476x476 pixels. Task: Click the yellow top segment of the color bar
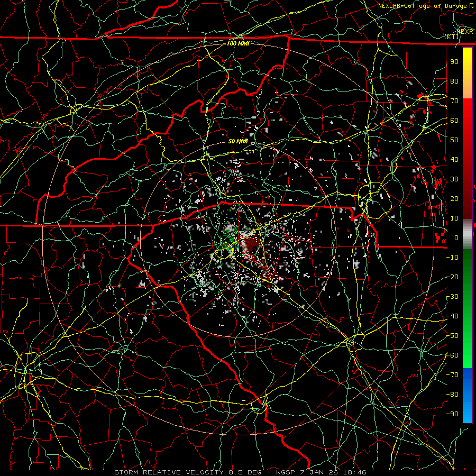click(467, 73)
